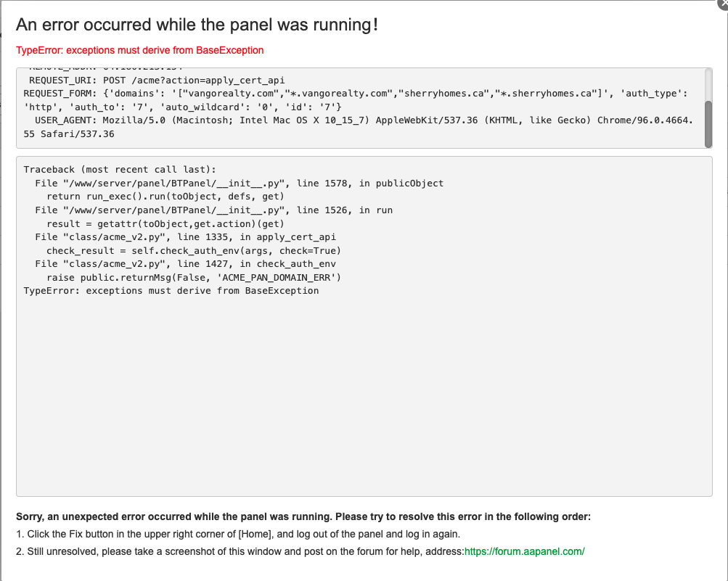Viewport: 728px width, 581px height.
Task: Click the line 1526 "in run" traceback entry
Action: click(x=213, y=210)
